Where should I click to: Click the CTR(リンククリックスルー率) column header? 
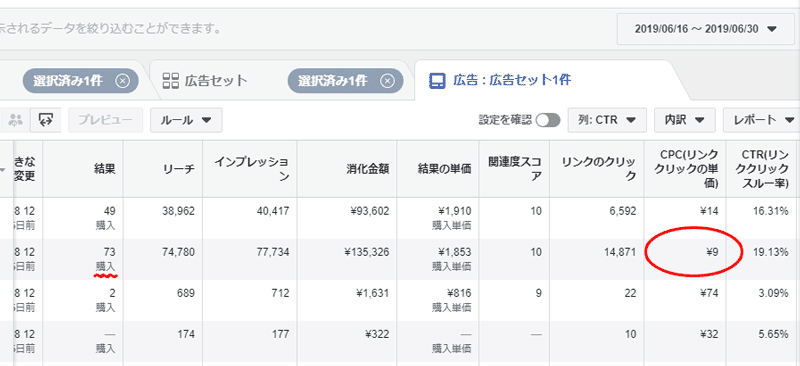764,169
